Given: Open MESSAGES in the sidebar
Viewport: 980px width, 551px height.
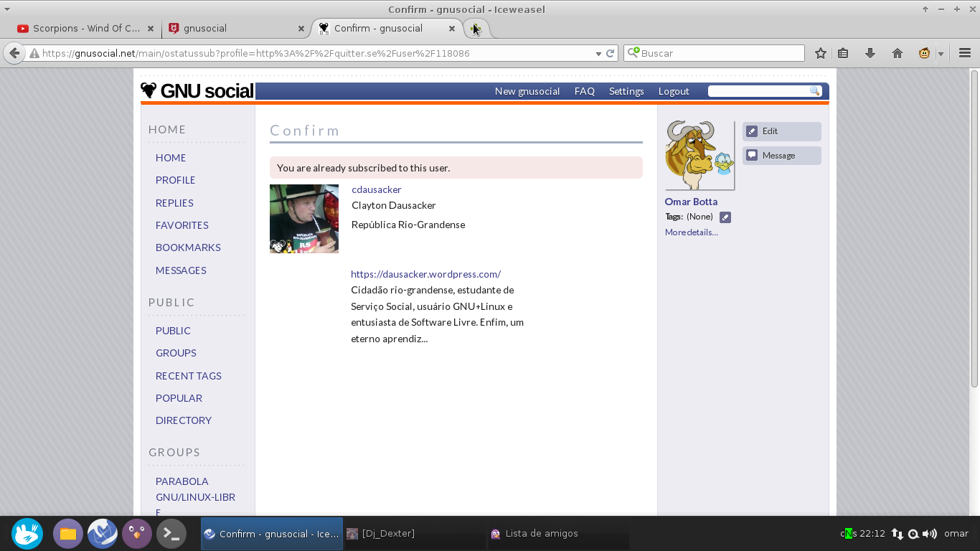Looking at the screenshot, I should point(181,270).
